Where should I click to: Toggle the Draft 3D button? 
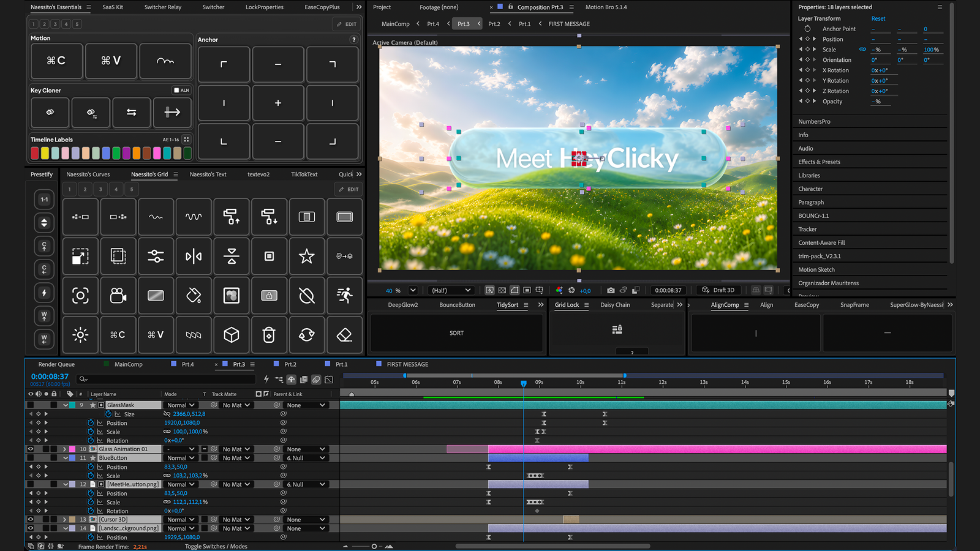point(718,290)
